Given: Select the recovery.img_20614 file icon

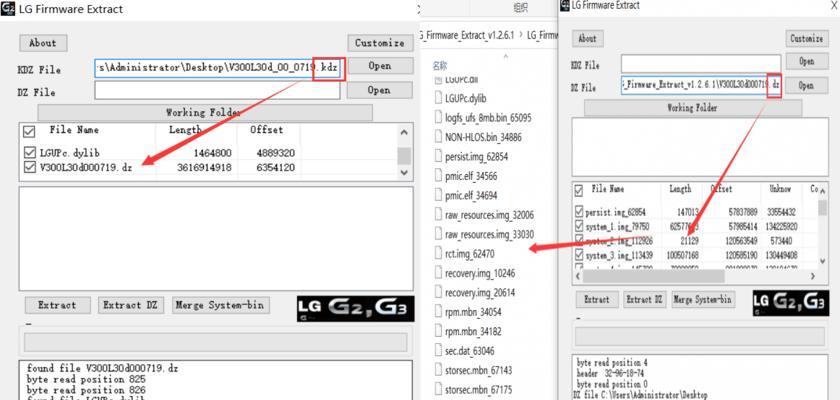Looking at the screenshot, I should tap(438, 292).
